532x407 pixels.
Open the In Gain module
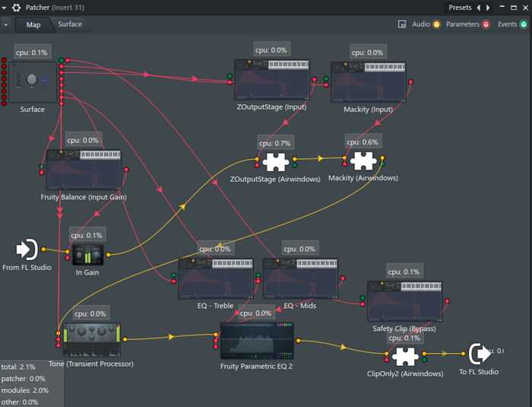(x=88, y=255)
